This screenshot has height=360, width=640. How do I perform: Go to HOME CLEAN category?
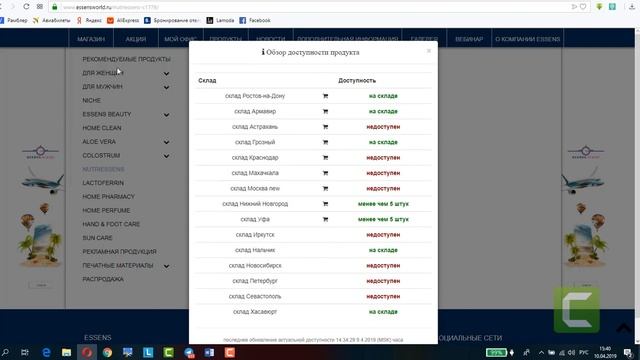[102, 128]
